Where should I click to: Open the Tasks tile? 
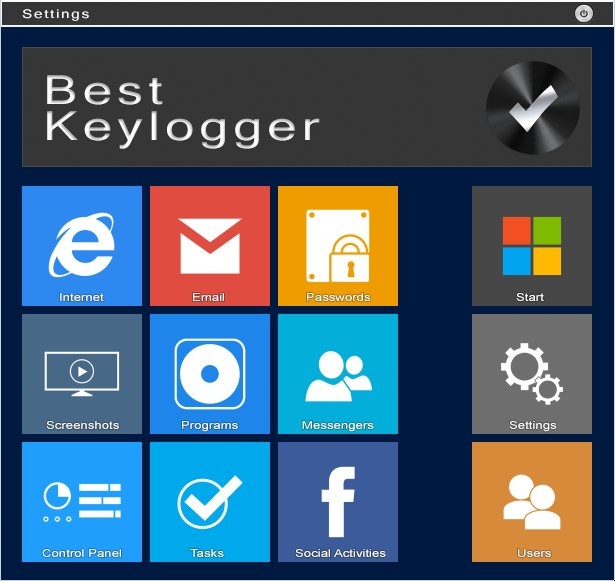point(210,502)
